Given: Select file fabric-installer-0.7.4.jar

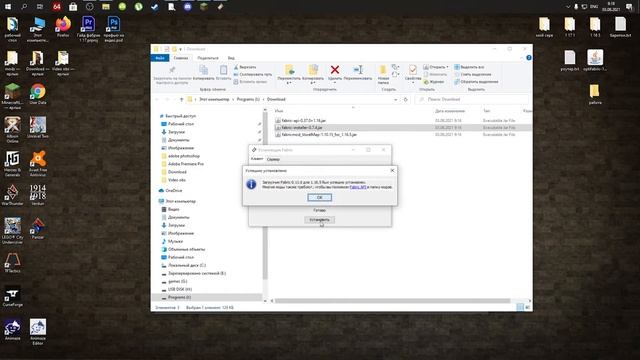Looking at the screenshot, I should click(x=302, y=128).
